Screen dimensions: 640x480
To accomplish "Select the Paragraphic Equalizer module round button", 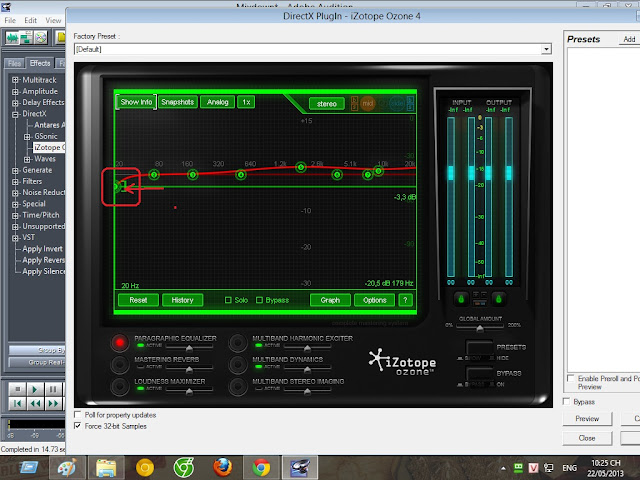I will click(x=120, y=342).
